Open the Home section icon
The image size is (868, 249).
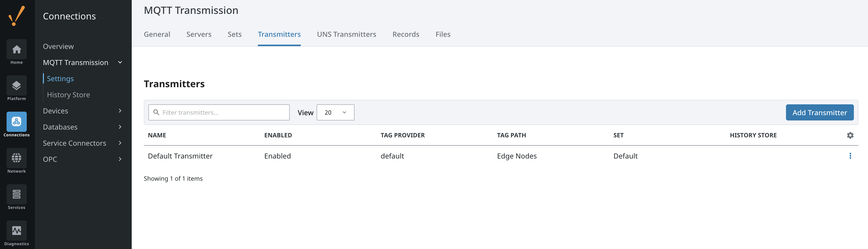click(16, 50)
